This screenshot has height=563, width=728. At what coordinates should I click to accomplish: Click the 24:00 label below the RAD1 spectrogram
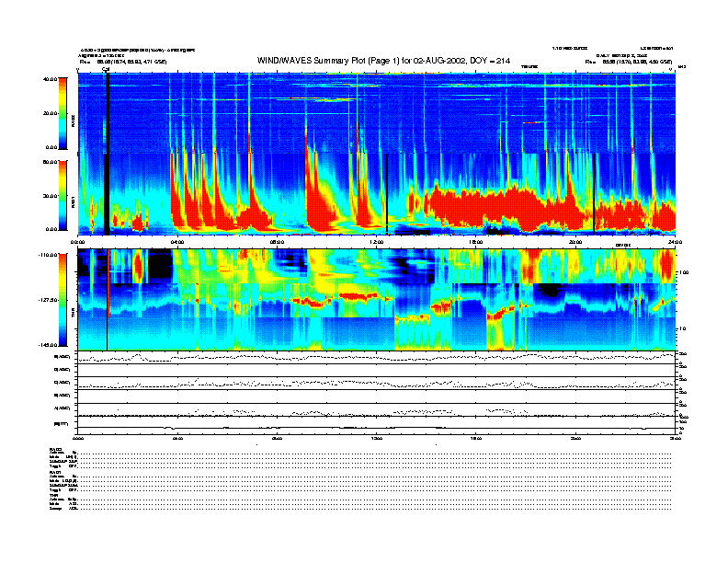(x=675, y=242)
